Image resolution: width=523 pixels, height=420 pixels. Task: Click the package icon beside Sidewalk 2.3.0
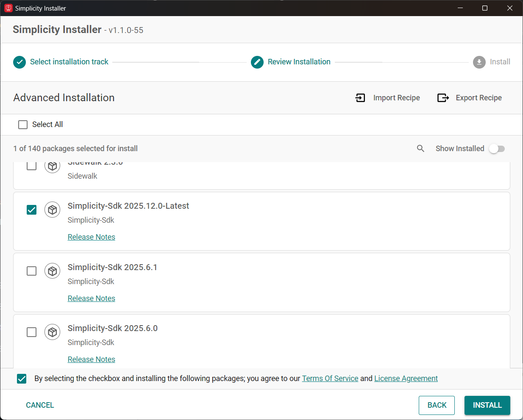click(x=52, y=166)
